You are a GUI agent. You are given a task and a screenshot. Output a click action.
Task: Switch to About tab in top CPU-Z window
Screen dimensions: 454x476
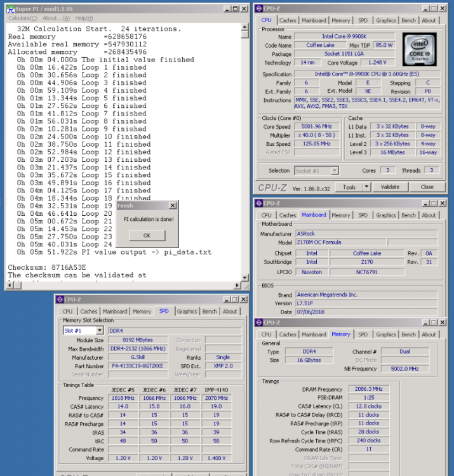pos(429,20)
